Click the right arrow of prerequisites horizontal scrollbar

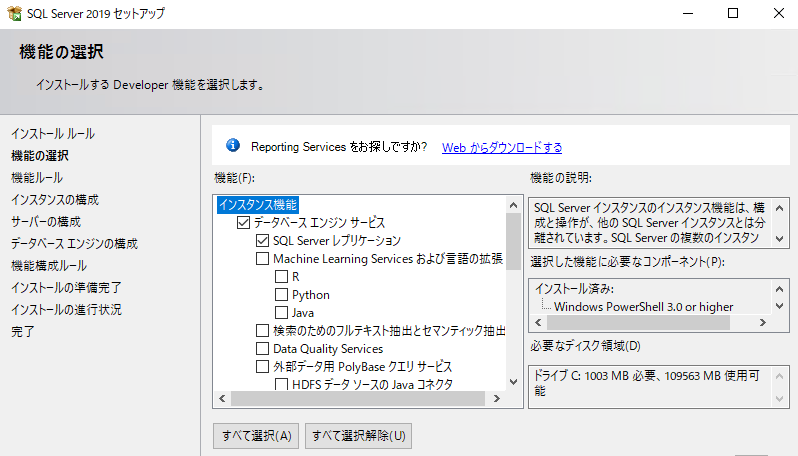point(762,322)
